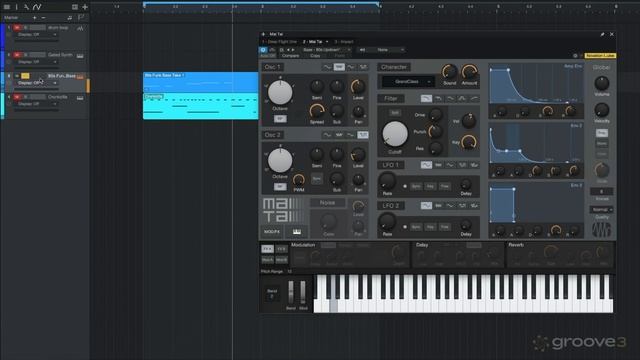Click the Osc 1 Octave knob

click(280, 92)
